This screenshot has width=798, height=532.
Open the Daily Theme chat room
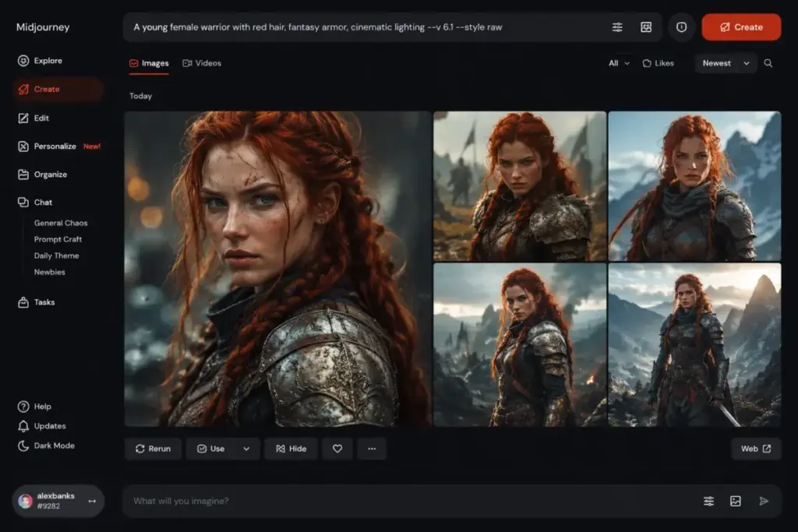(56, 255)
